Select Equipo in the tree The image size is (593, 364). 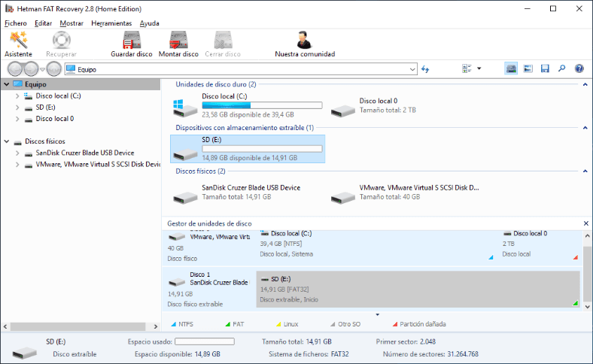point(35,84)
